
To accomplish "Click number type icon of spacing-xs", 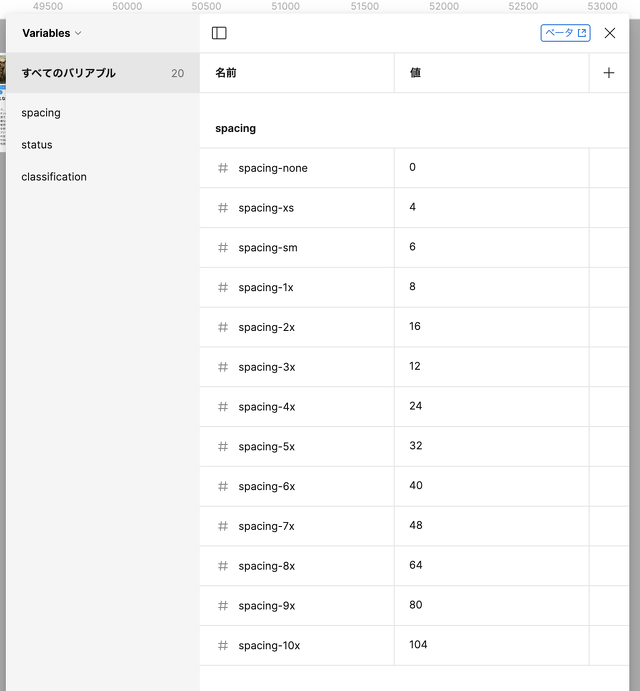I will 223,208.
